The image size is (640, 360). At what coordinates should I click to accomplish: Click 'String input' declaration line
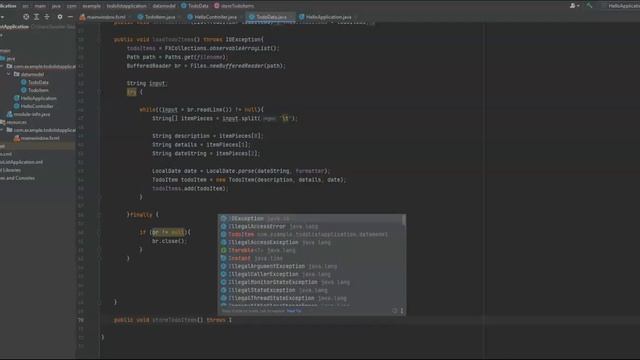click(x=147, y=83)
